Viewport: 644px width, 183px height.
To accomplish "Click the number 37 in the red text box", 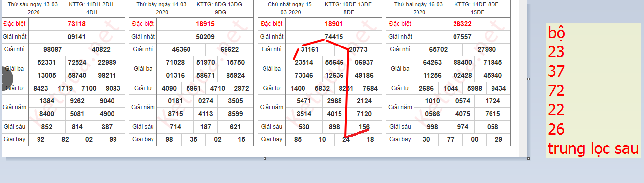I will click(x=556, y=72).
